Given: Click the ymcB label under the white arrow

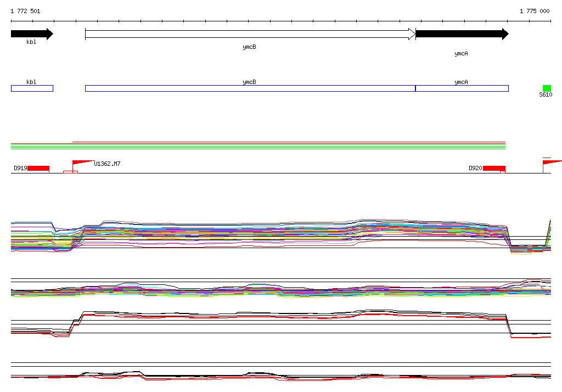Looking at the screenshot, I should coord(249,47).
